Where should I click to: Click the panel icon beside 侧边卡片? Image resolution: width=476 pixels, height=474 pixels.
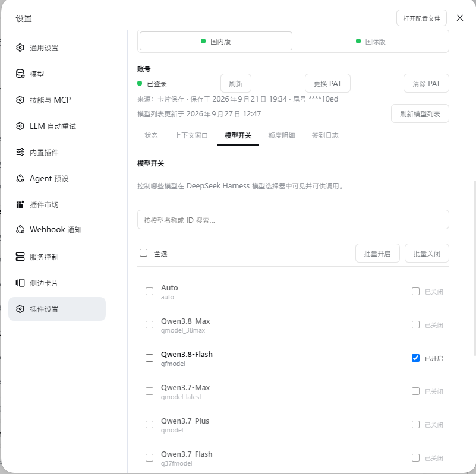pyautogui.click(x=20, y=283)
